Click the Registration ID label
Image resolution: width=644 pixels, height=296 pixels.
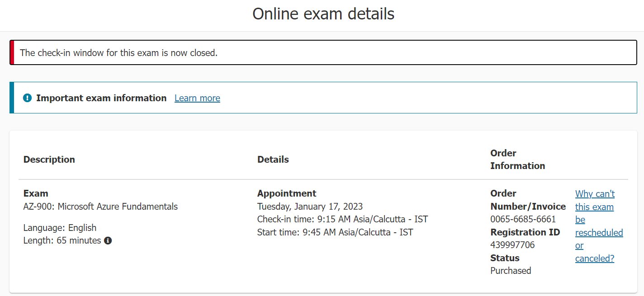pyautogui.click(x=525, y=232)
